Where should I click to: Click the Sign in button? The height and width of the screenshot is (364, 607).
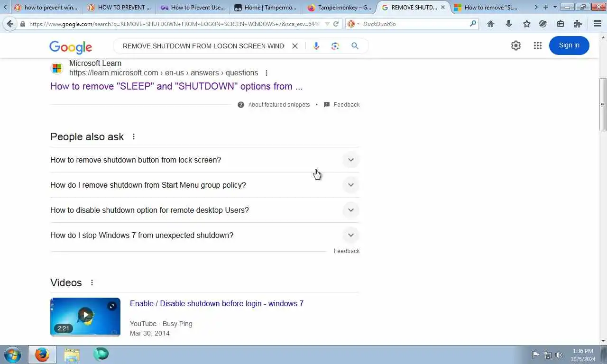click(x=569, y=45)
